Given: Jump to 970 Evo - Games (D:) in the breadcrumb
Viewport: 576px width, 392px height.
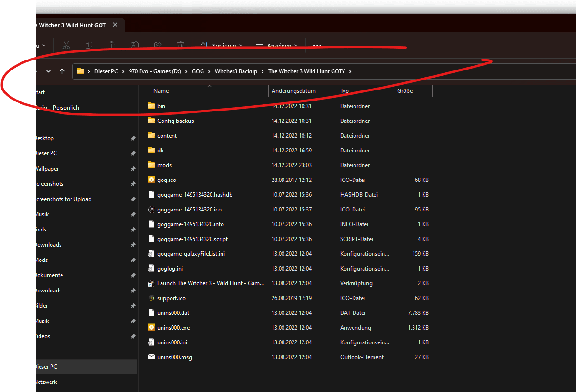Looking at the screenshot, I should click(154, 71).
